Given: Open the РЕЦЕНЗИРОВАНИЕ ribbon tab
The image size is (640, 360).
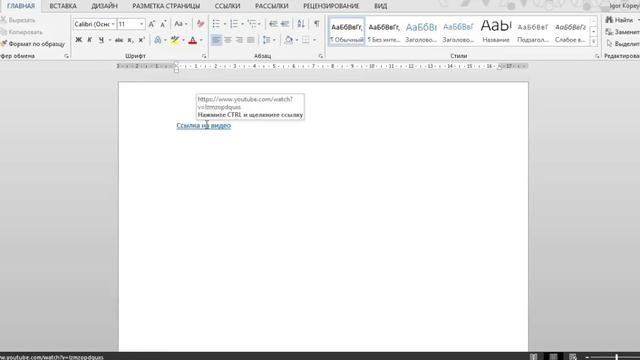Looking at the screenshot, I should click(x=331, y=6).
